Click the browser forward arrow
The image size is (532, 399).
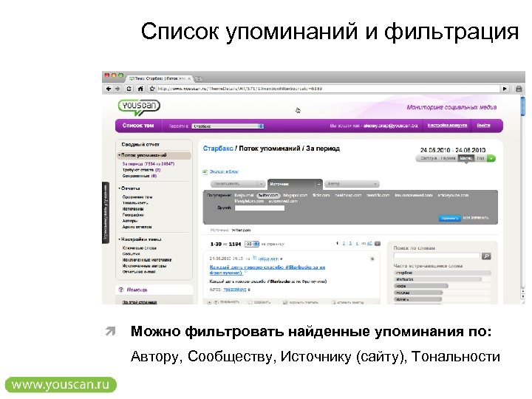point(117,89)
